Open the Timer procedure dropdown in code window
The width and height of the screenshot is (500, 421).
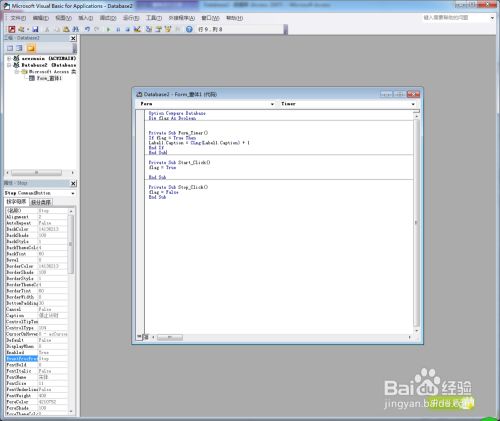pos(413,104)
